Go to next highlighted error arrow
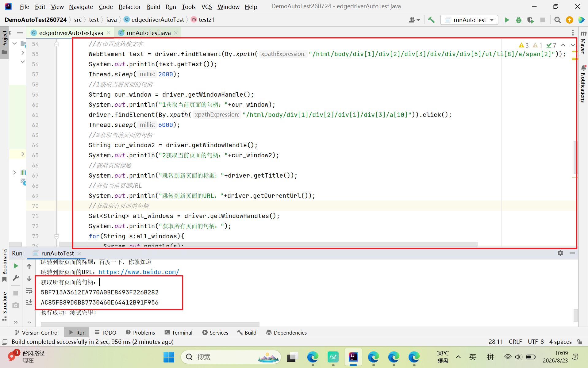The image size is (588, 368). click(572, 45)
